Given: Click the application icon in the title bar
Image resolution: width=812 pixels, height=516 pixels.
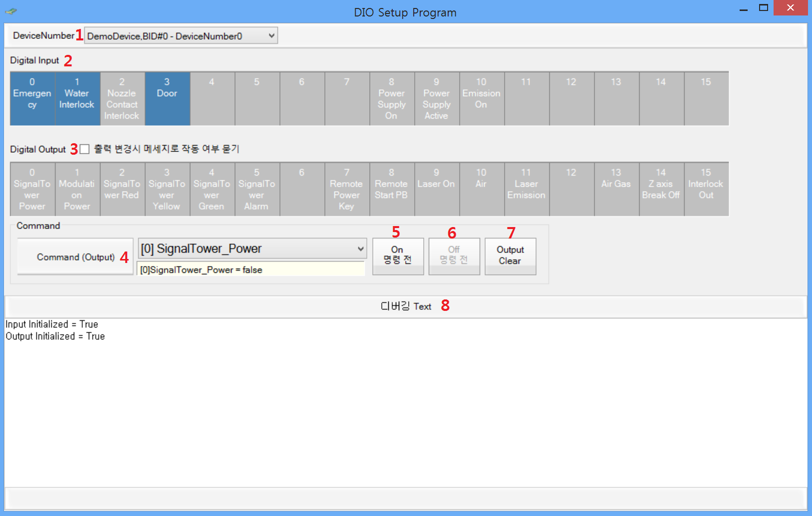Looking at the screenshot, I should tap(10, 10).
